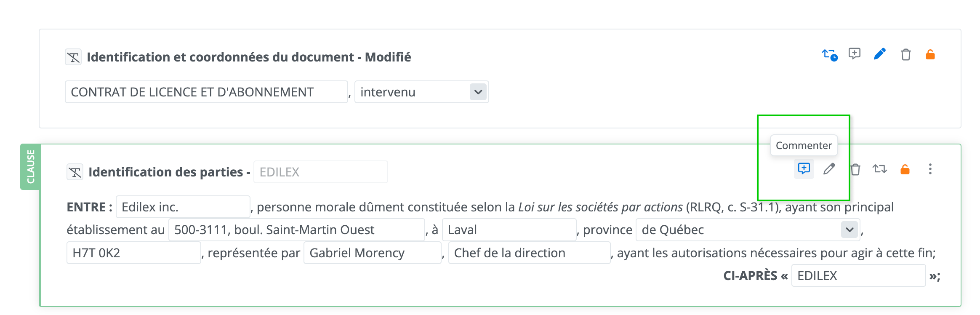Click the clause-format icon beside 'Identification des parties'
This screenshot has height=315, width=980.
coord(75,172)
